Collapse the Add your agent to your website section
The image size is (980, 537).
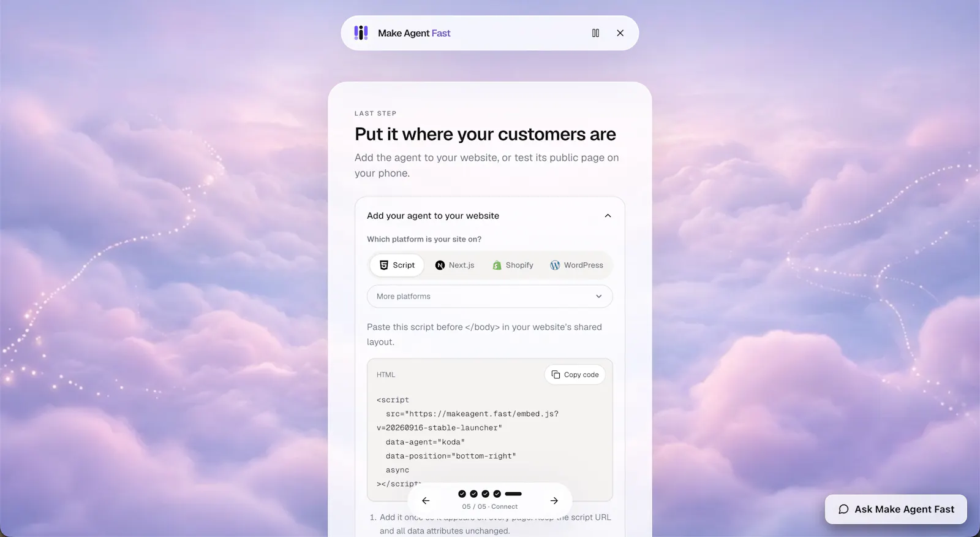coord(608,216)
